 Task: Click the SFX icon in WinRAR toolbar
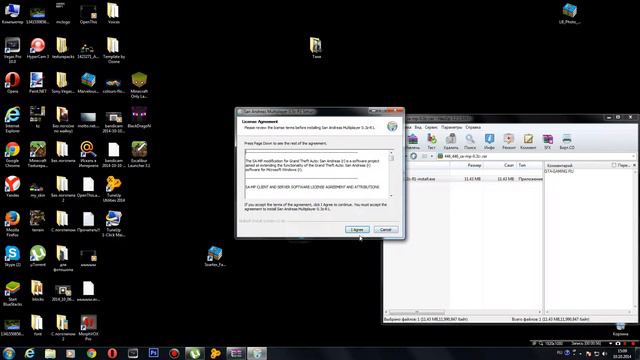pos(547,141)
